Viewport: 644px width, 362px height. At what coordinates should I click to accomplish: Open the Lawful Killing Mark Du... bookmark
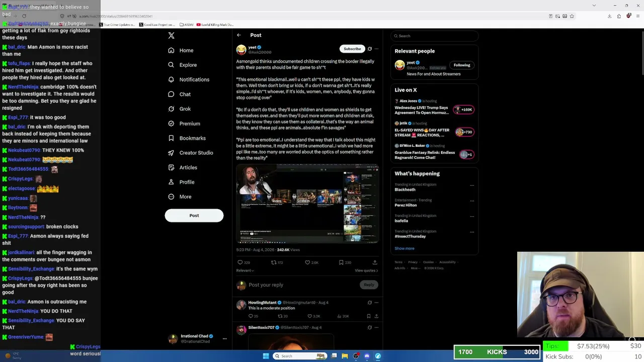(215, 25)
